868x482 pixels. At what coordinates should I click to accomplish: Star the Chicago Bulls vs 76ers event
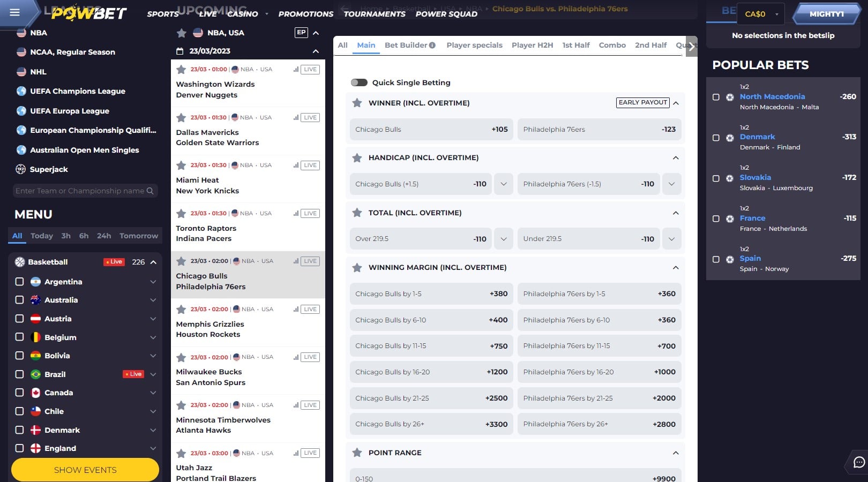click(x=181, y=261)
